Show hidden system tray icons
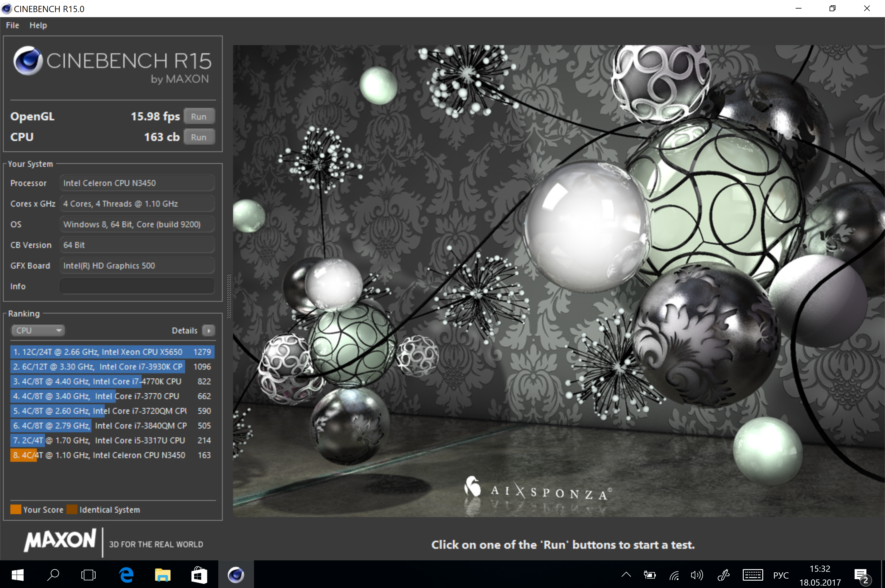 (x=626, y=574)
